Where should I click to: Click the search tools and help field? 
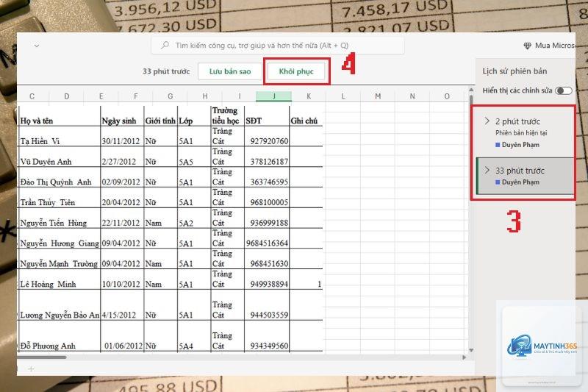[x=278, y=46]
